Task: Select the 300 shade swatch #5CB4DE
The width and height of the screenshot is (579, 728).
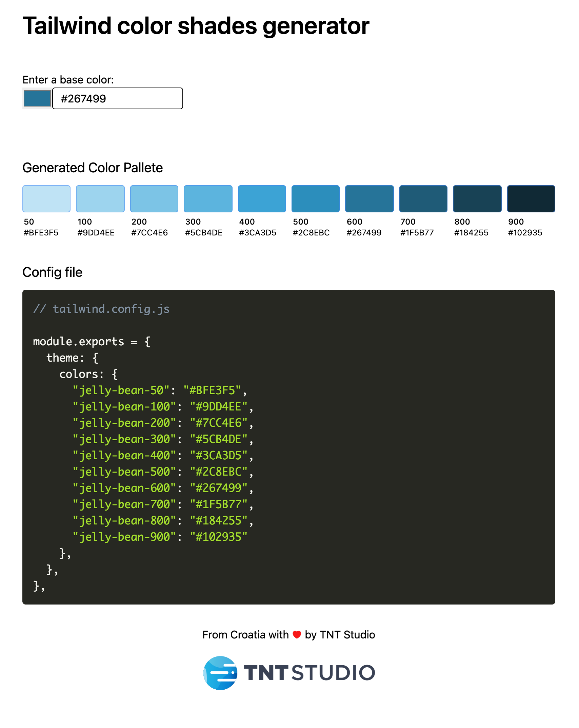Action: tap(208, 199)
